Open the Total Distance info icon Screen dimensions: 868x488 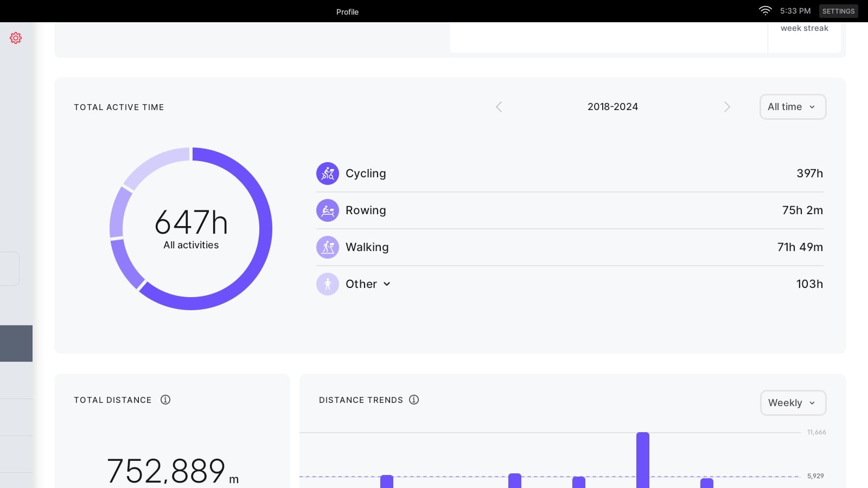coord(165,400)
